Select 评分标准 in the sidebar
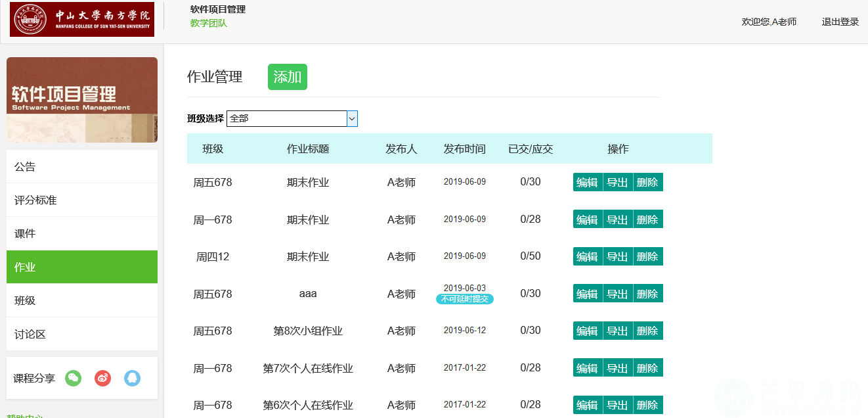The width and height of the screenshot is (868, 418). [x=82, y=200]
